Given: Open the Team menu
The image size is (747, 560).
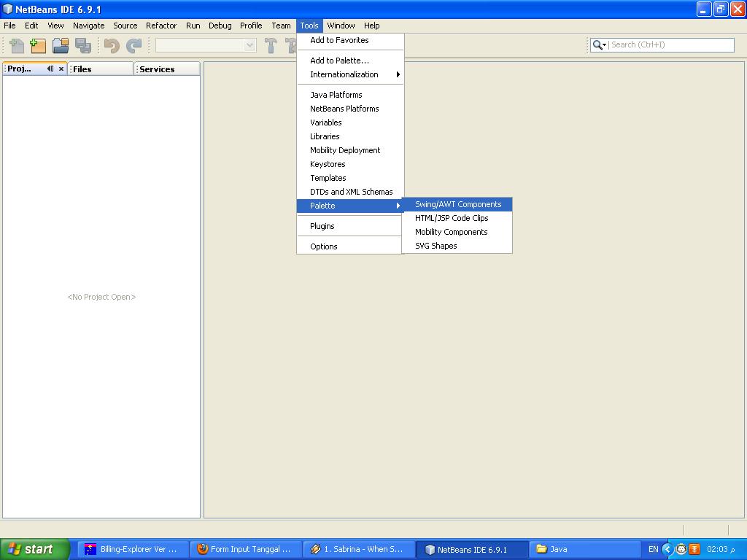Looking at the screenshot, I should coord(281,26).
